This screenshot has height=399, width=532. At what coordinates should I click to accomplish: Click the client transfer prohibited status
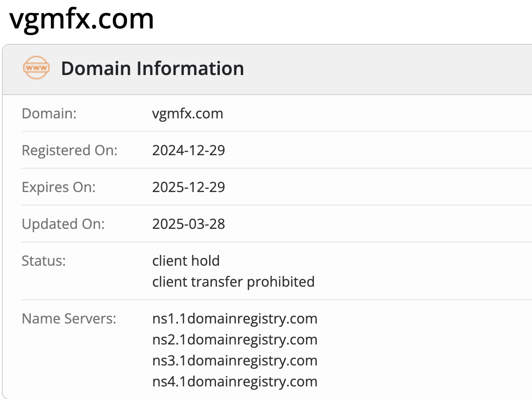coord(233,282)
